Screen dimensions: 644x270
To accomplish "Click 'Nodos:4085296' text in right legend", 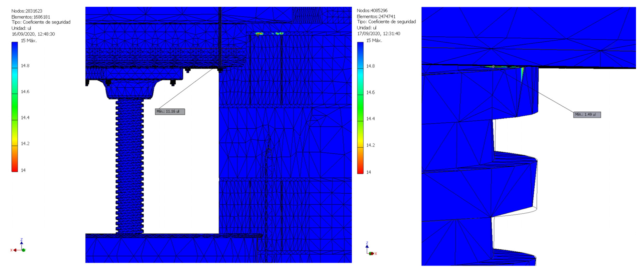I will 372,11.
